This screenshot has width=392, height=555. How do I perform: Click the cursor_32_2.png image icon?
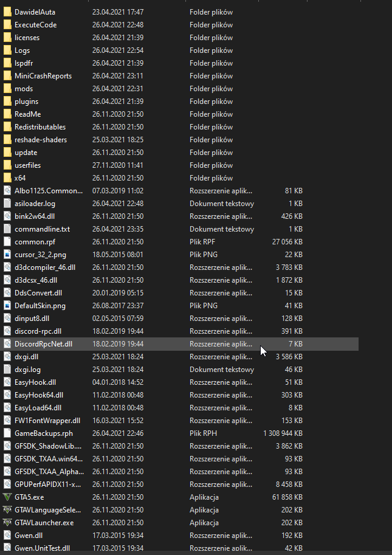7,255
